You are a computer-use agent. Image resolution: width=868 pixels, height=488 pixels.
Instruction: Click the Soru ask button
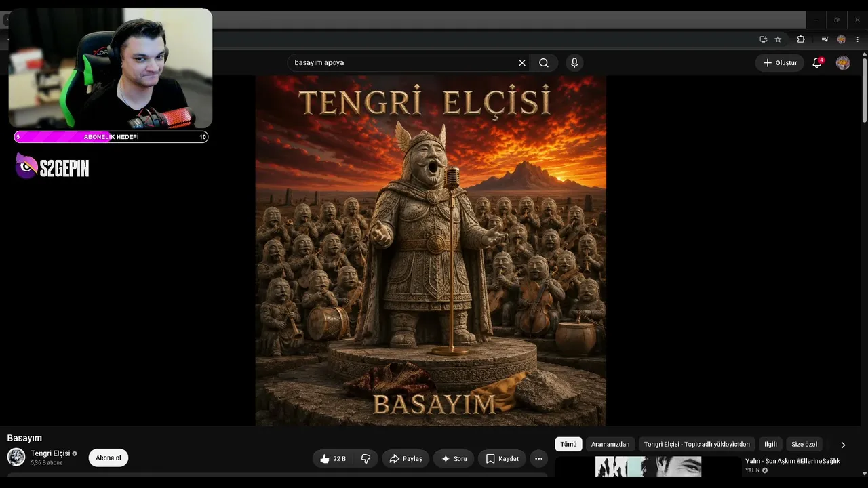coord(454,459)
